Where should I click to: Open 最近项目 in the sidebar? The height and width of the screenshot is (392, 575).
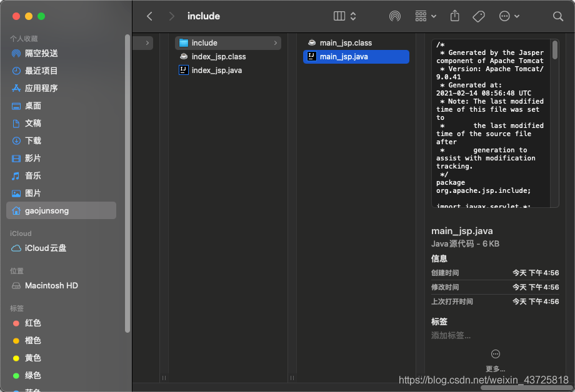click(x=61, y=71)
